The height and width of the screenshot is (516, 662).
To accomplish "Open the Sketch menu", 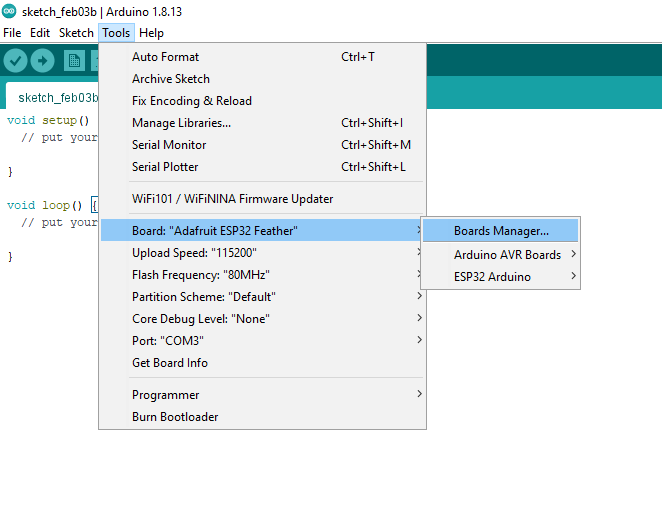I will click(x=76, y=33).
